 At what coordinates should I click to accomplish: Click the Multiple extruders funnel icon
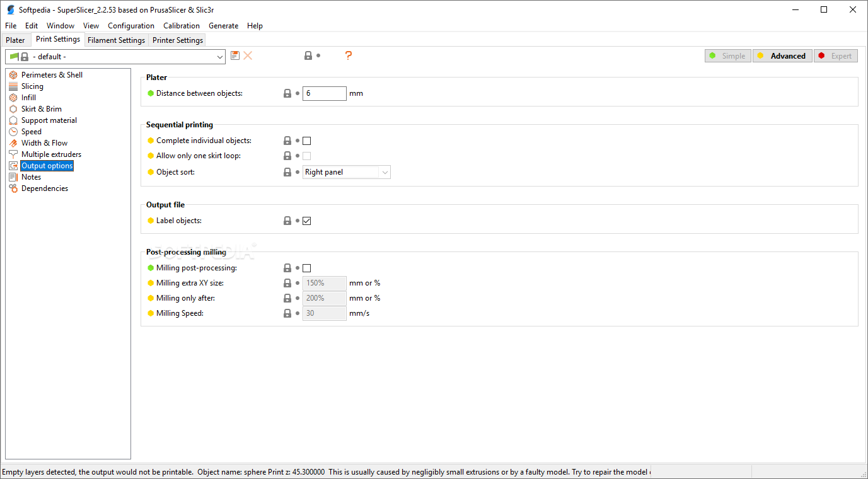pyautogui.click(x=13, y=154)
